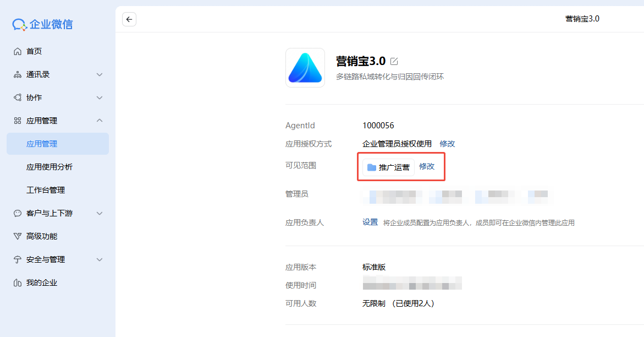Click the 企业微信 logo
Image resolution: width=644 pixels, height=337 pixels.
click(x=42, y=24)
